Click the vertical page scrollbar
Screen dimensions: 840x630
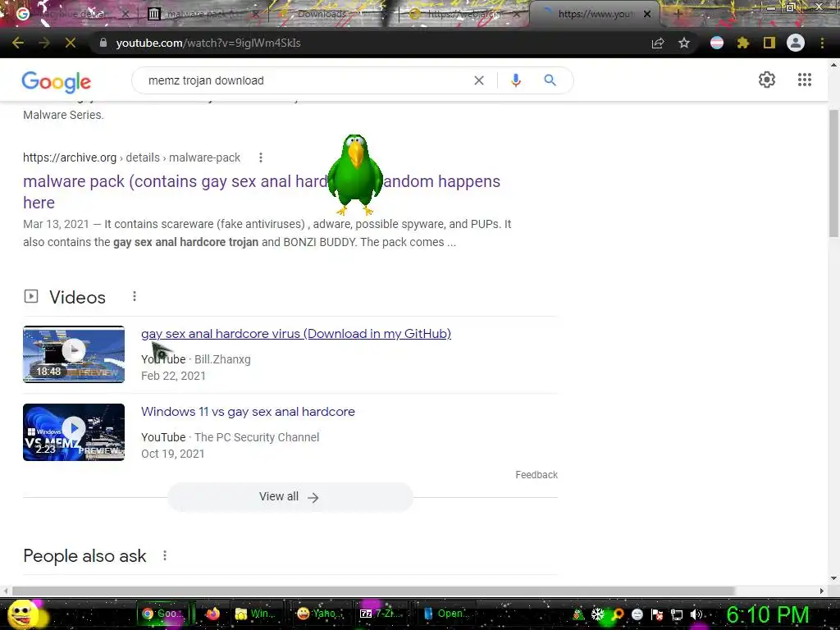coord(833,173)
